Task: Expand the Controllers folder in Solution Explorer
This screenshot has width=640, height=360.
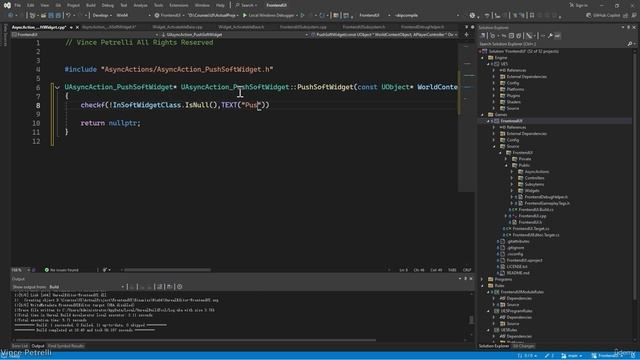Action: [x=512, y=178]
